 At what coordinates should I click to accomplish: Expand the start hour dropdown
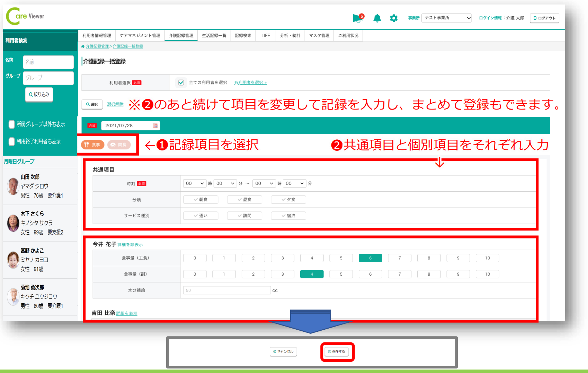click(x=195, y=183)
